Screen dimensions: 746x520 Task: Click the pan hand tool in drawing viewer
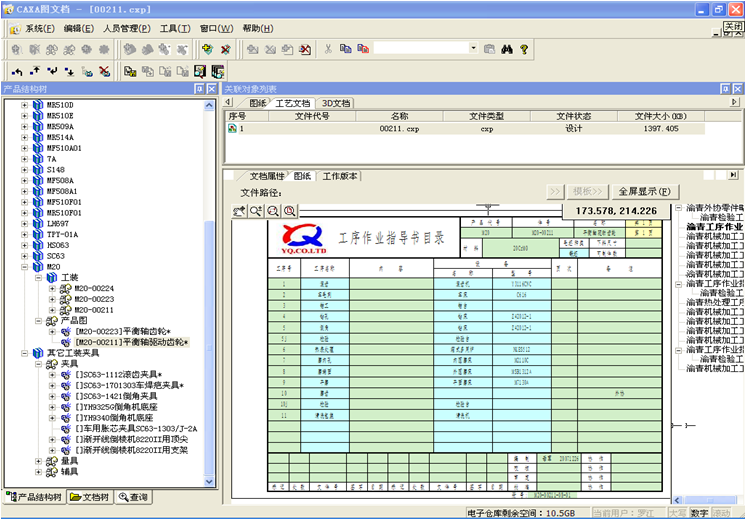(239, 211)
